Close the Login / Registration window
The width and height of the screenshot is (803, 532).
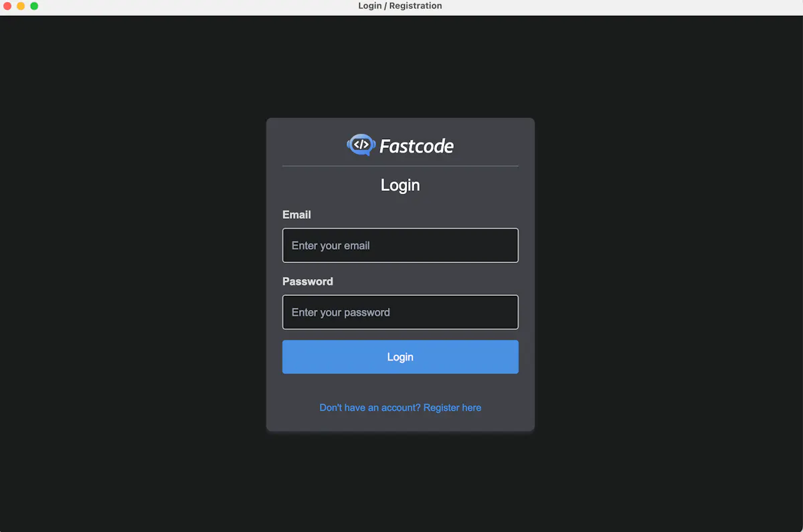(x=7, y=6)
